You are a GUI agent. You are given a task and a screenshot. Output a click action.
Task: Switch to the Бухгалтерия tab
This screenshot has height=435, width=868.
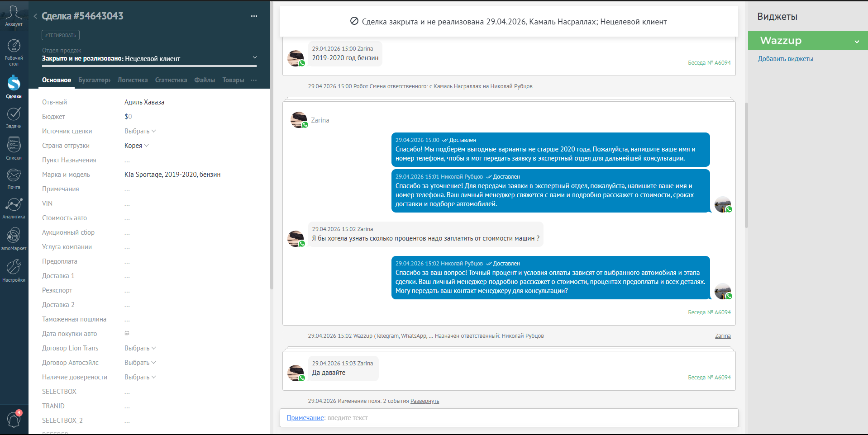pyautogui.click(x=94, y=80)
